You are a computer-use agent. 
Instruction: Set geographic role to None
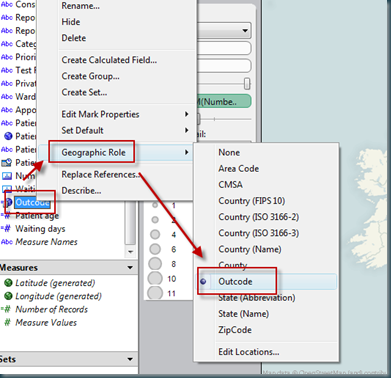[x=229, y=152]
